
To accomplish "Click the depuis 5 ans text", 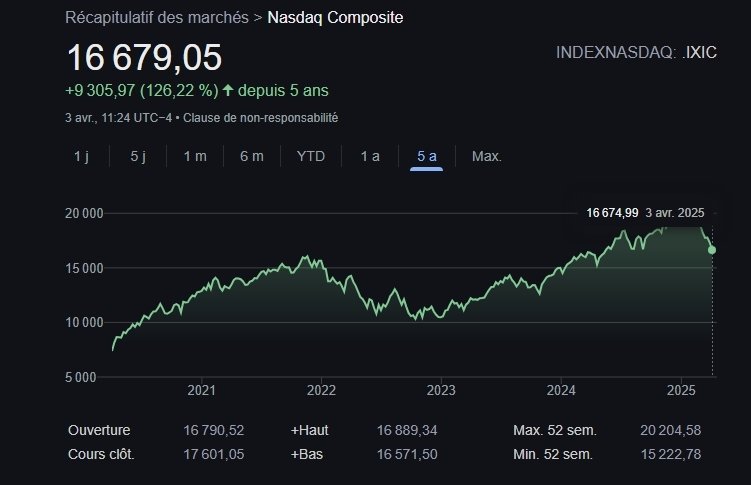I will pyautogui.click(x=283, y=90).
